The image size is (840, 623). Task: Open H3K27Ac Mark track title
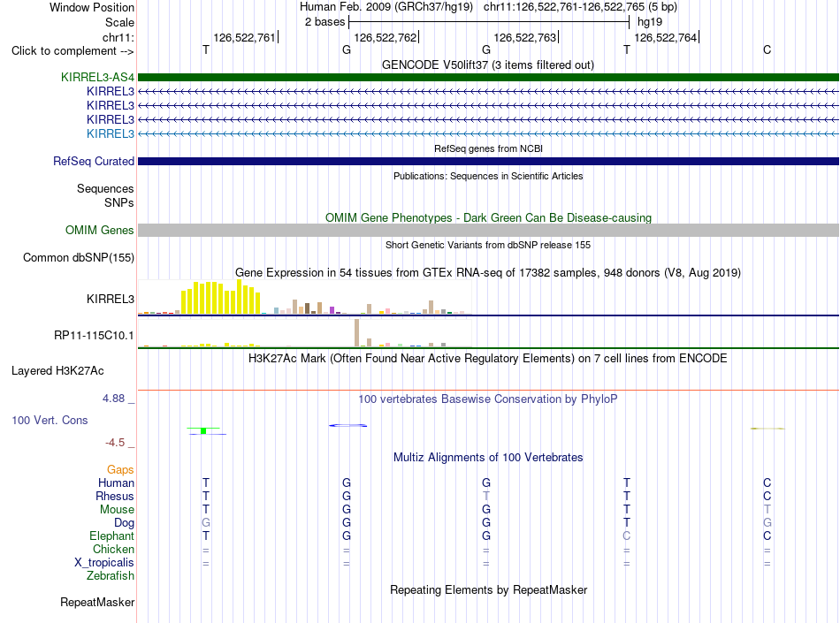[x=487, y=358]
